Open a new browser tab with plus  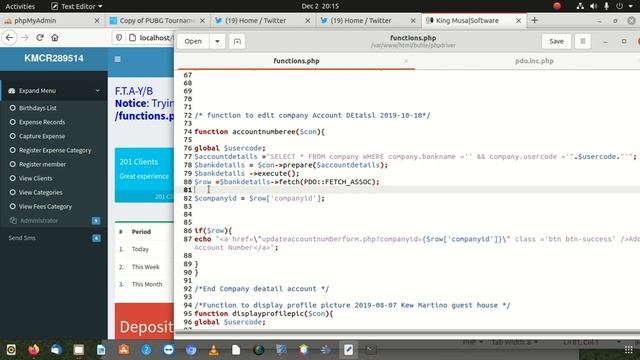coord(534,20)
